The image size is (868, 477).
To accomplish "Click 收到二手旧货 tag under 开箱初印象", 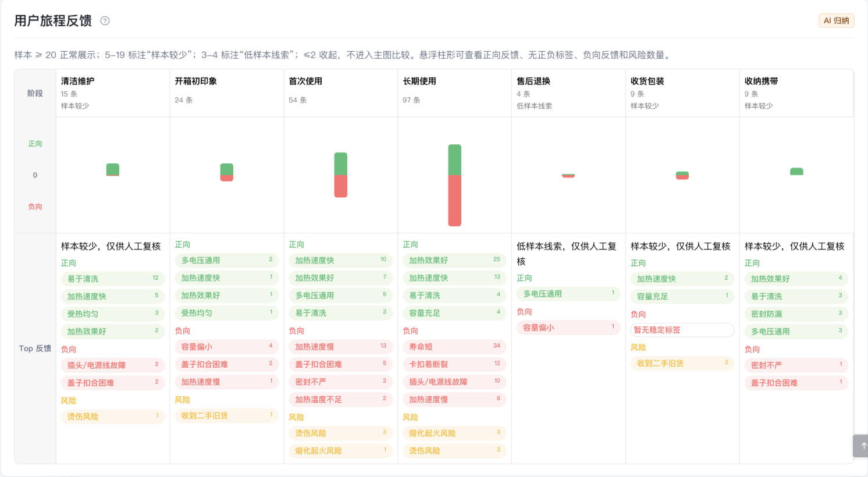I will 227,415.
